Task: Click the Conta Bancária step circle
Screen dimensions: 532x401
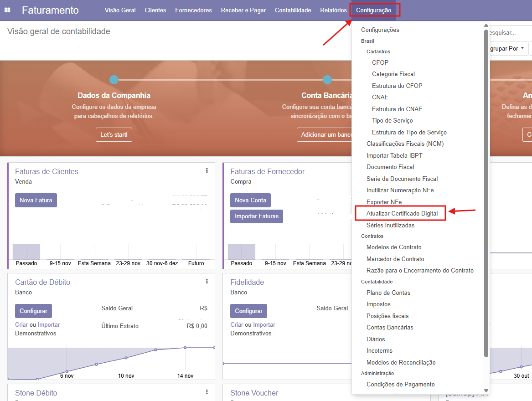Action: 327,80
